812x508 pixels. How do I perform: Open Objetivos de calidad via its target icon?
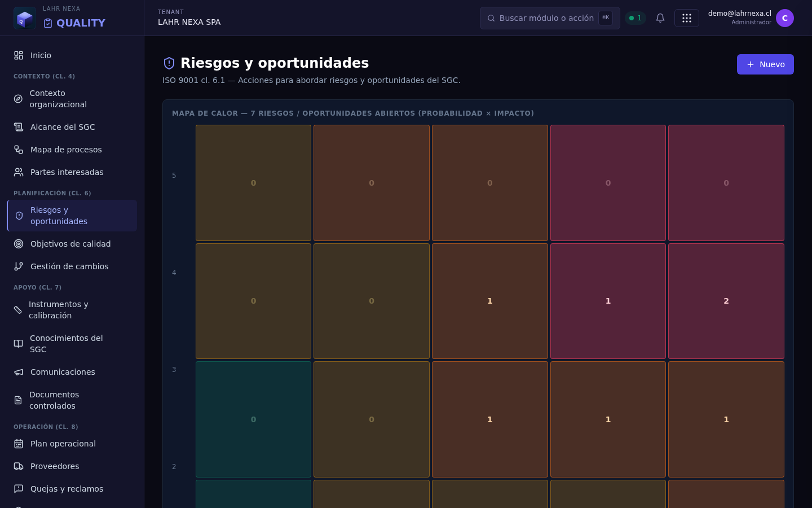coord(19,244)
